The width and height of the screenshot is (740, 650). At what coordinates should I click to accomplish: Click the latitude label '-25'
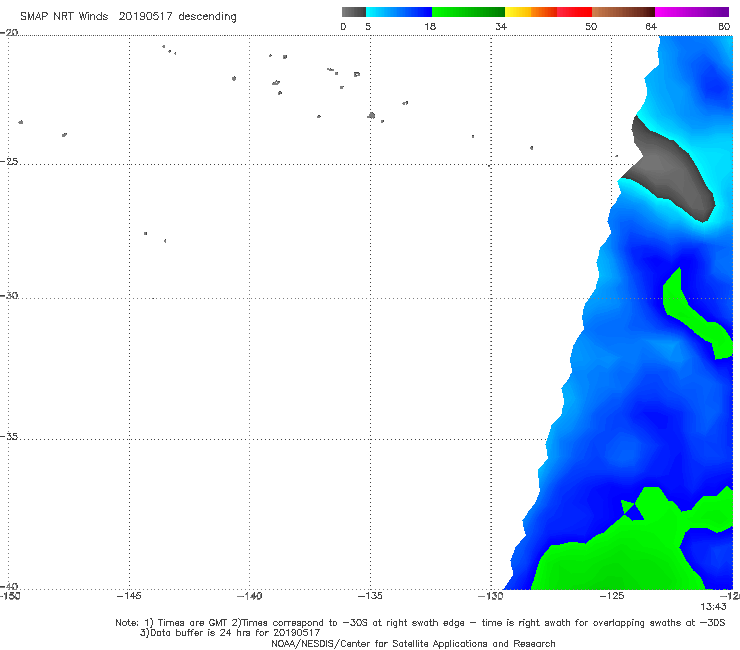(9, 161)
